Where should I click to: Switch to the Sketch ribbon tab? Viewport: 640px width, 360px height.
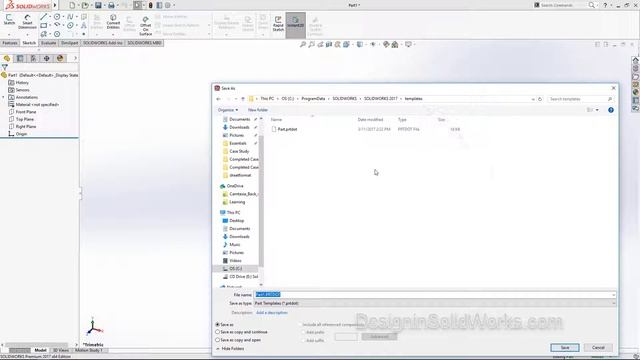(x=29, y=43)
